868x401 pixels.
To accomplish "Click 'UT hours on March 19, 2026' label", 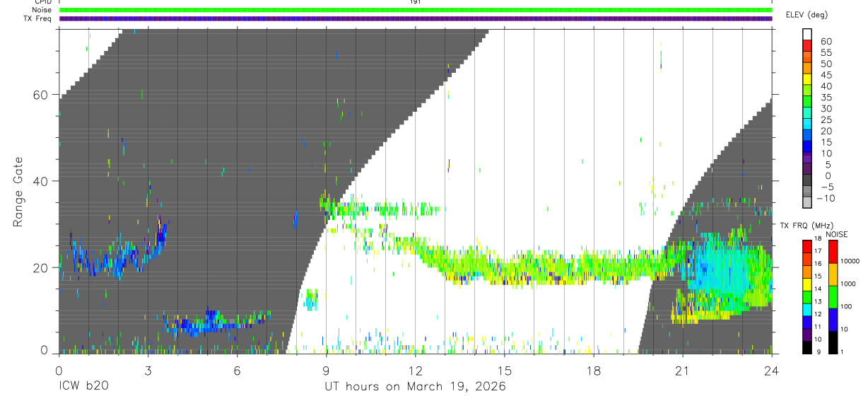I will (415, 387).
